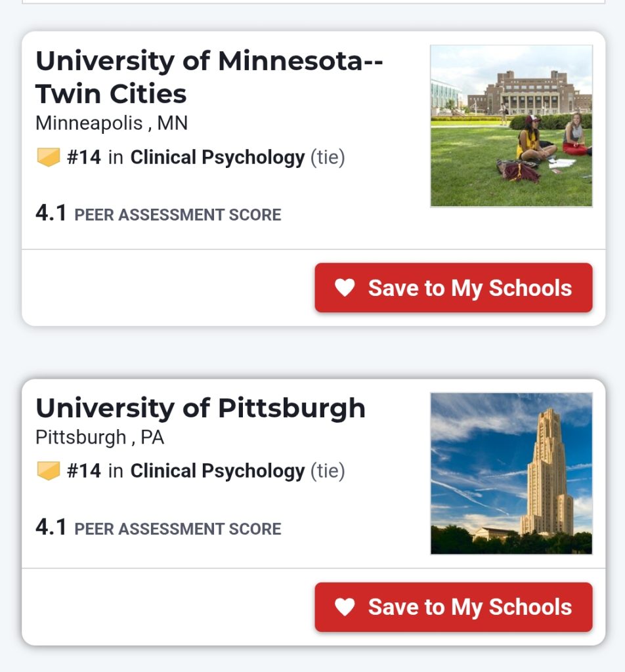625x672 pixels.
Task: Open the Cathedral of Learning tower photo
Action: point(511,473)
